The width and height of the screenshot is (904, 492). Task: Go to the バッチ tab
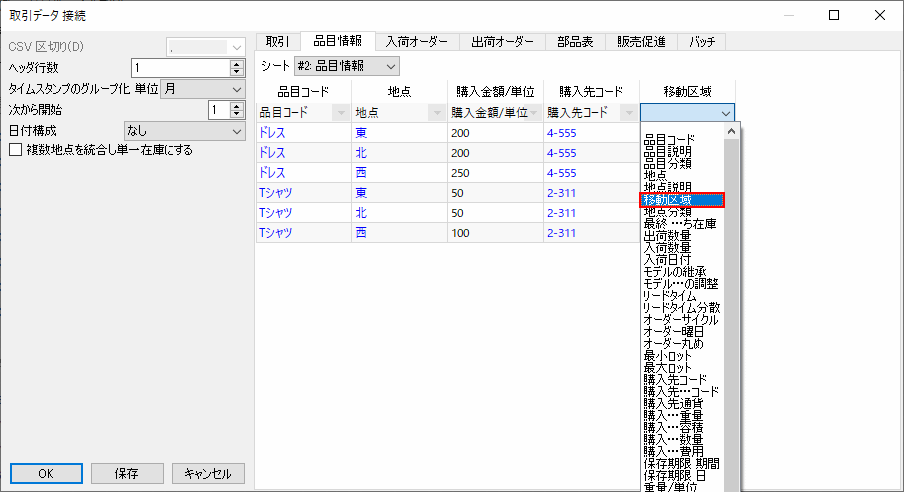coord(701,41)
